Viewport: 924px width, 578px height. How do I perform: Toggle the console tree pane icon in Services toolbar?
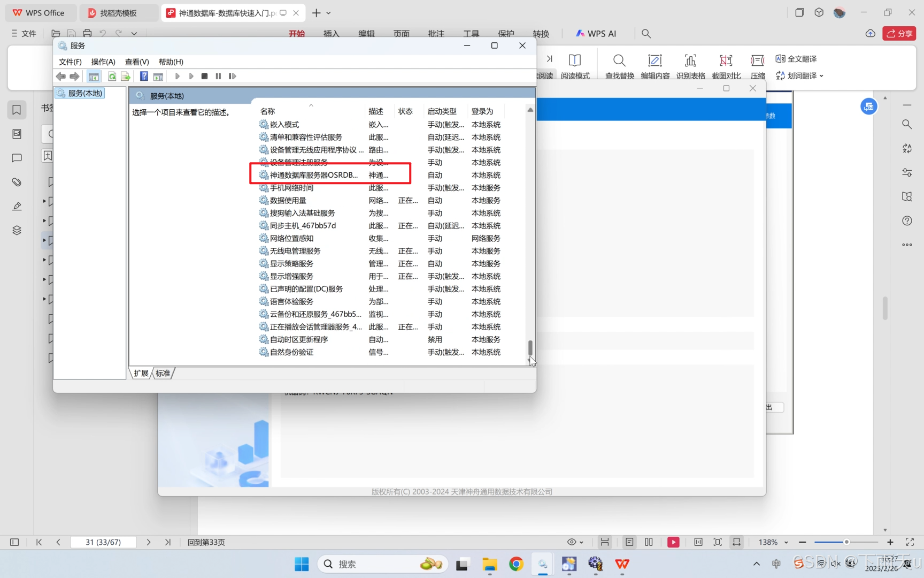(x=94, y=77)
